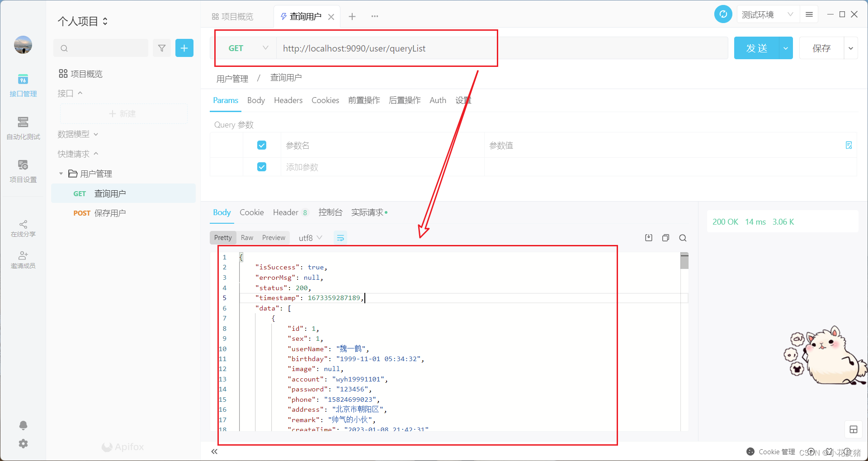Viewport: 868px width, 461px height.
Task: Toggle line wrap in the response viewer
Action: pyautogui.click(x=340, y=237)
